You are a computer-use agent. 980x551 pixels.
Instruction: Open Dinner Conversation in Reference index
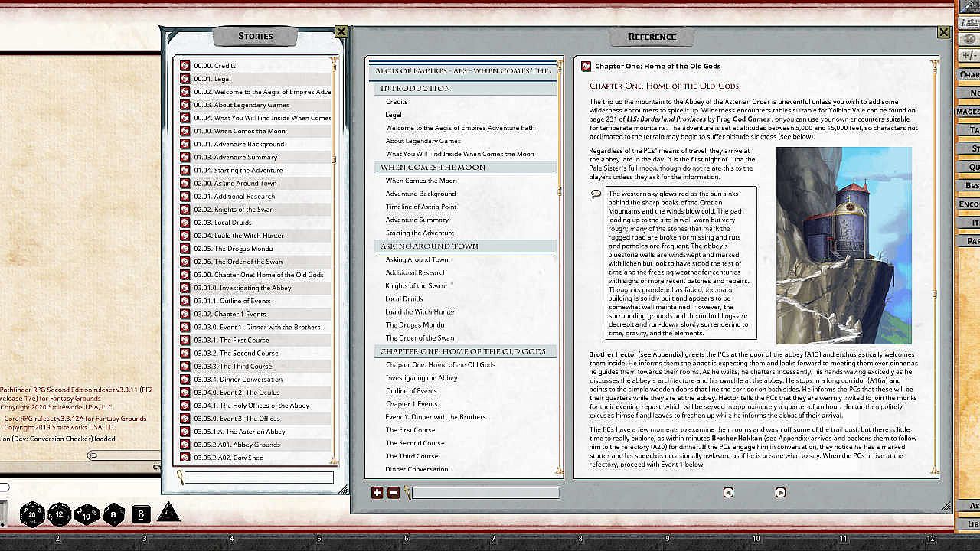point(416,469)
